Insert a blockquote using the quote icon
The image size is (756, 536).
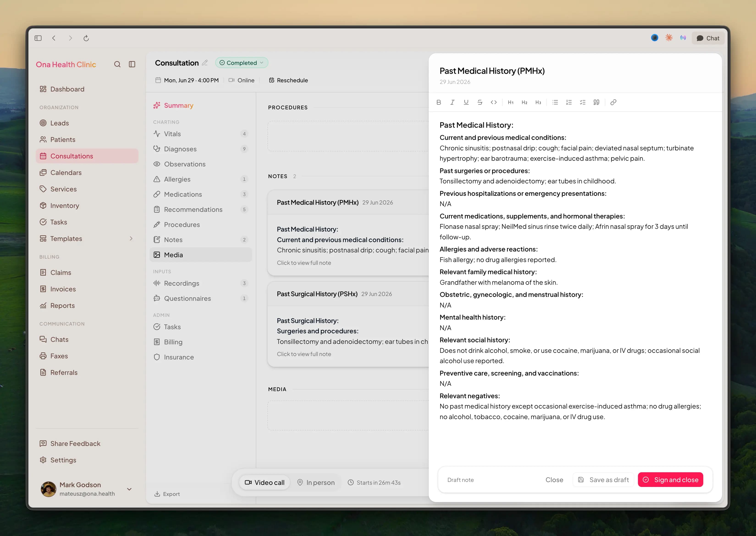click(x=596, y=102)
